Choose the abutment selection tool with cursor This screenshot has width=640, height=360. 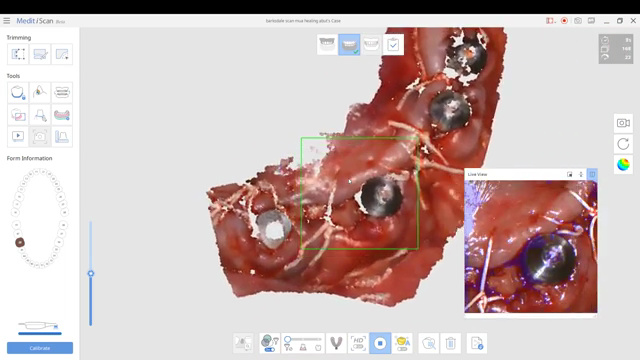40,115
